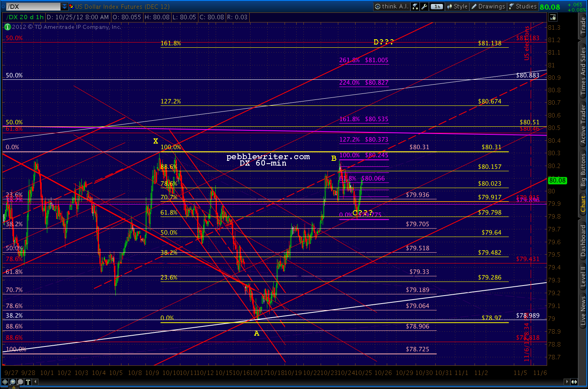
Task: Expand the bottom panel chevron
Action: click(x=14, y=387)
